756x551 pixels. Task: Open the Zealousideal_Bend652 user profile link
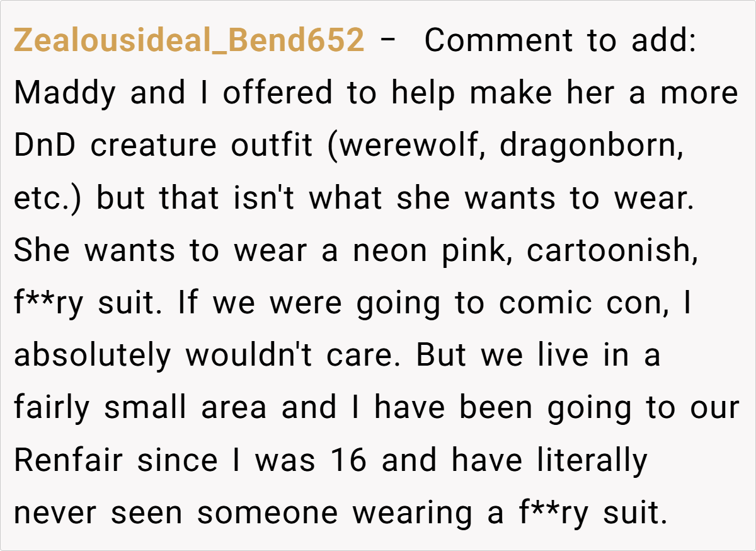tap(188, 41)
